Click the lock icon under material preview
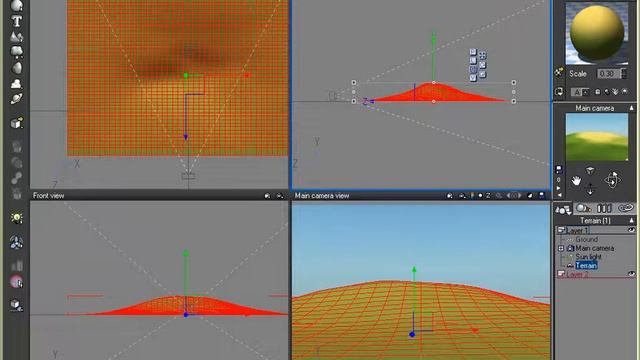Image resolution: width=640 pixels, height=360 pixels. (x=598, y=92)
